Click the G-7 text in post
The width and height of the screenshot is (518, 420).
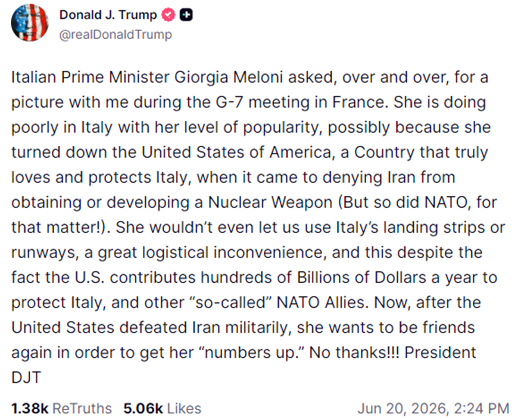coord(230,102)
